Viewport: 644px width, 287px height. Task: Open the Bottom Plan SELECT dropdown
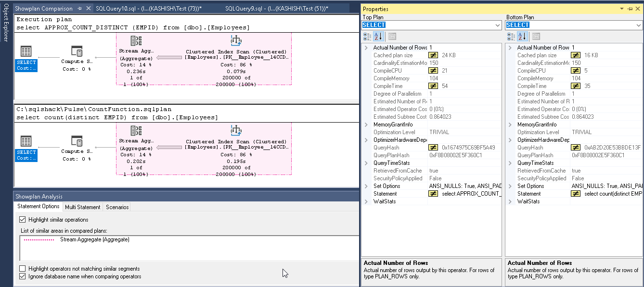coord(637,25)
